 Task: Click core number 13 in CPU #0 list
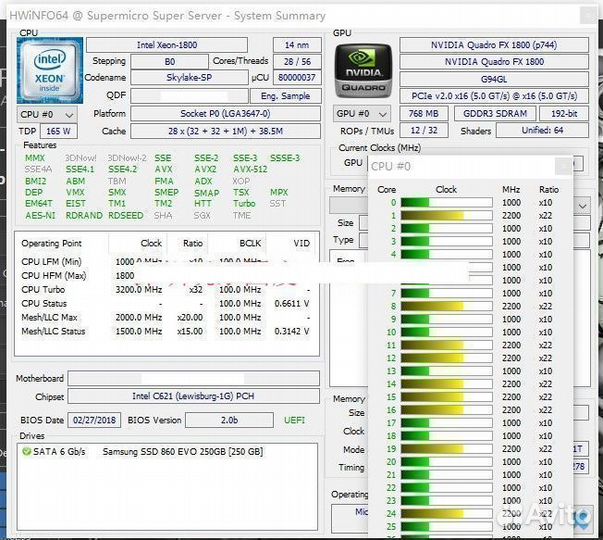tap(391, 371)
